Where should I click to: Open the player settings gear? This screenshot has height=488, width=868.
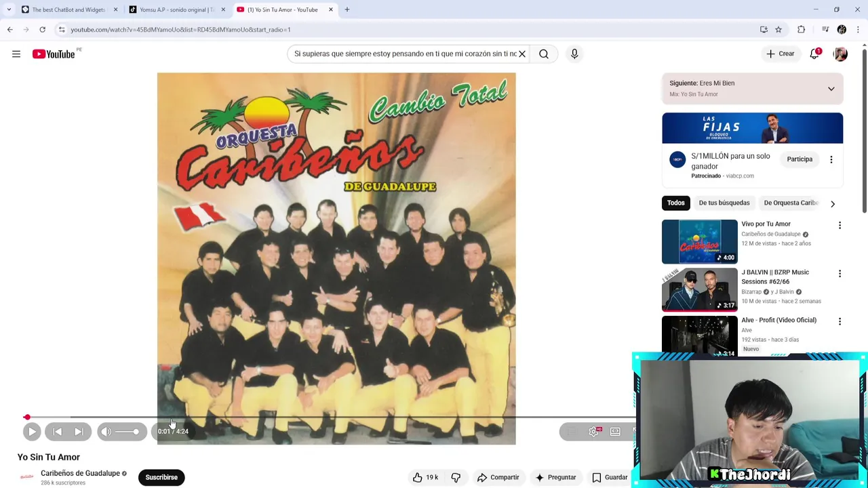[594, 432]
